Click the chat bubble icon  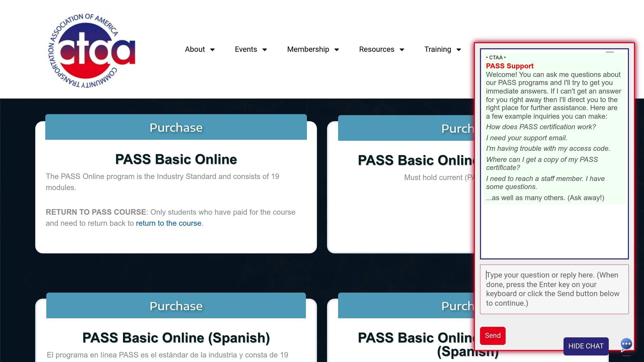[x=626, y=344]
